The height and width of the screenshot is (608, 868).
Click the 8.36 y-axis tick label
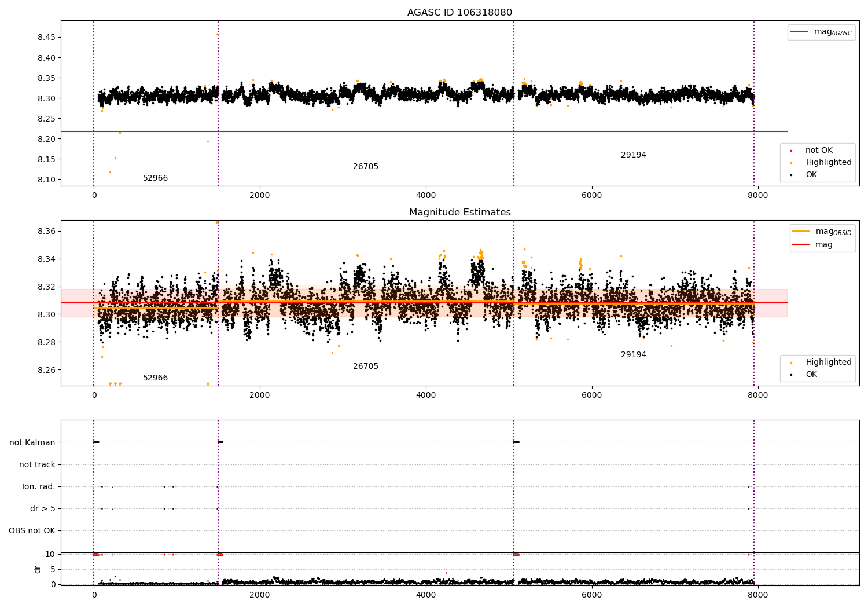(46, 231)
